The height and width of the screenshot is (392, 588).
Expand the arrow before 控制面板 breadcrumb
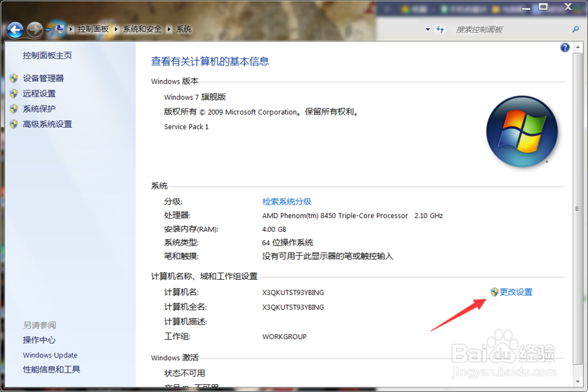tap(71, 29)
